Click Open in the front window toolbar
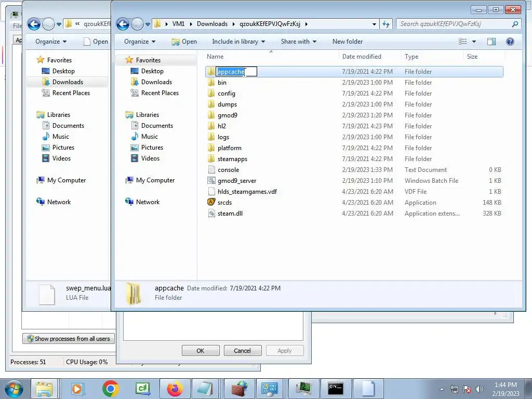The height and width of the screenshot is (399, 532). coord(184,42)
